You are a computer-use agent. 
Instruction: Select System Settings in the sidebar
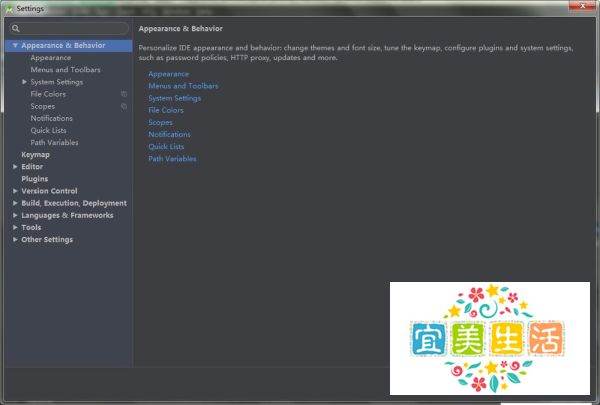tap(57, 82)
